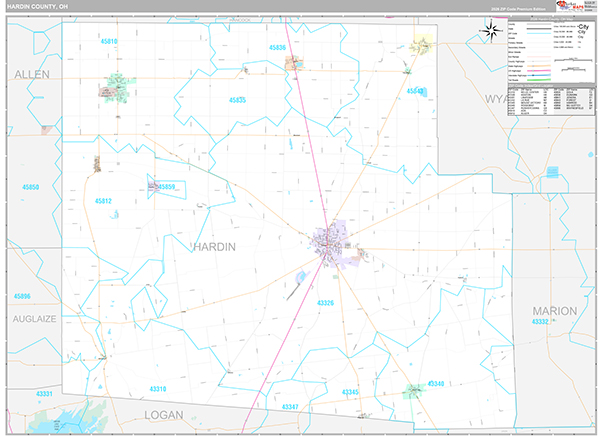Click ZIP code label 43326

(x=326, y=303)
